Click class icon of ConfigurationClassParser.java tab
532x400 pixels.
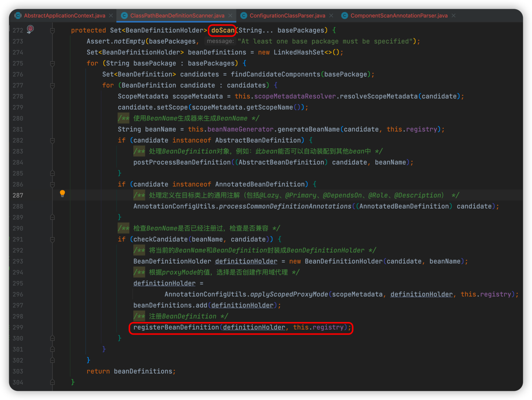point(243,16)
